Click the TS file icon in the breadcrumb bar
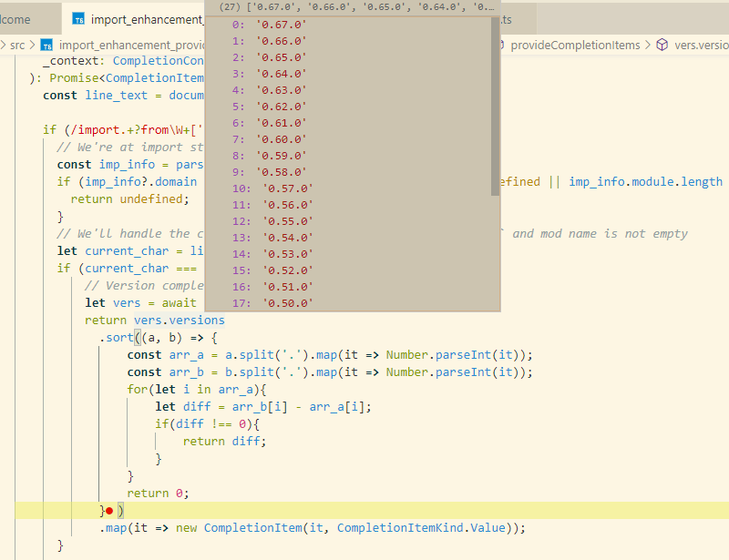The image size is (729, 560). (47, 45)
